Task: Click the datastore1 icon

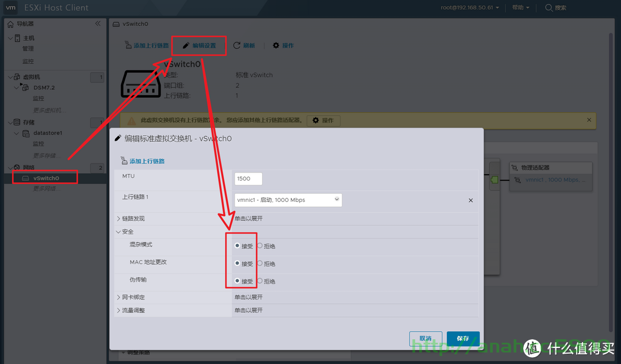Action: coord(26,133)
